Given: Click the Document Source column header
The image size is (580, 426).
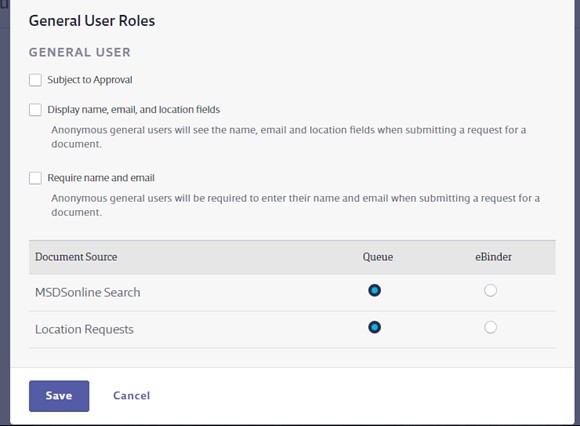Looking at the screenshot, I should coord(76,257).
